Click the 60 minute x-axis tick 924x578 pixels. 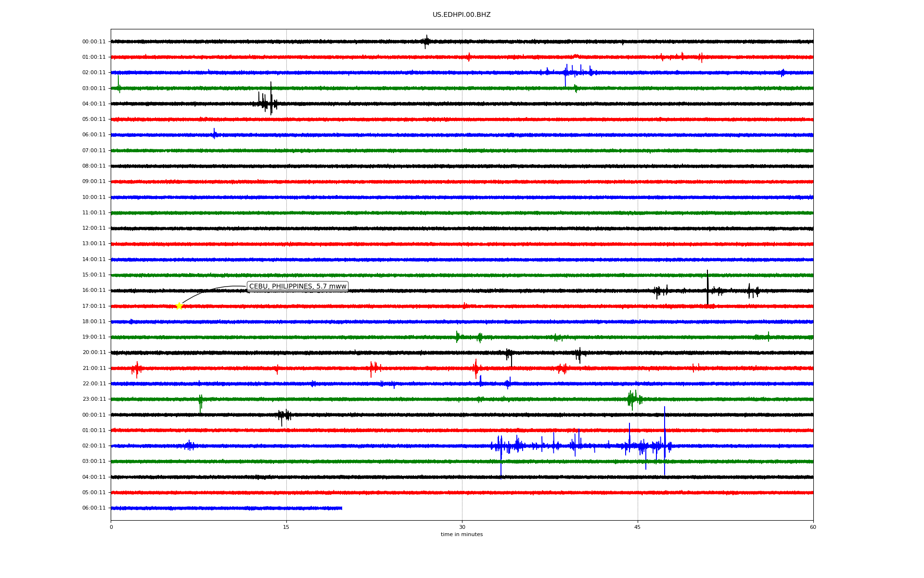pyautogui.click(x=813, y=527)
